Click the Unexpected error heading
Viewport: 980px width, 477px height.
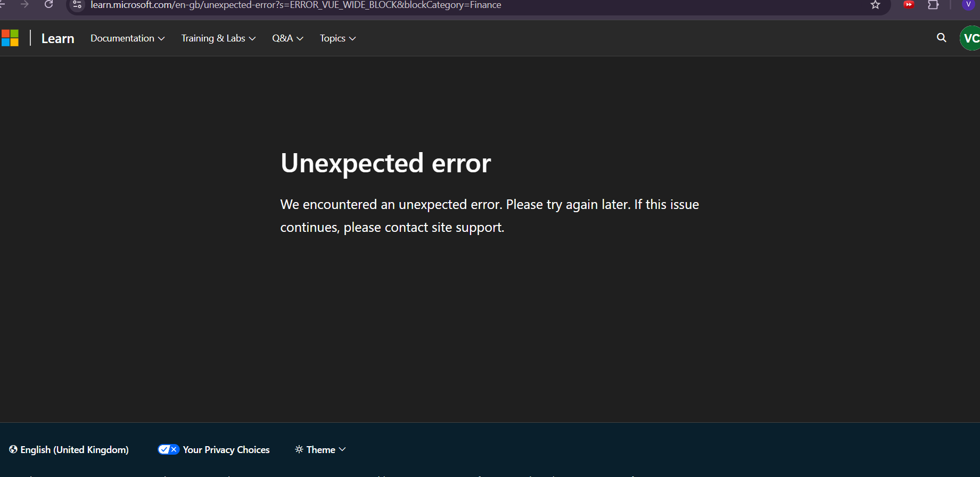point(385,163)
